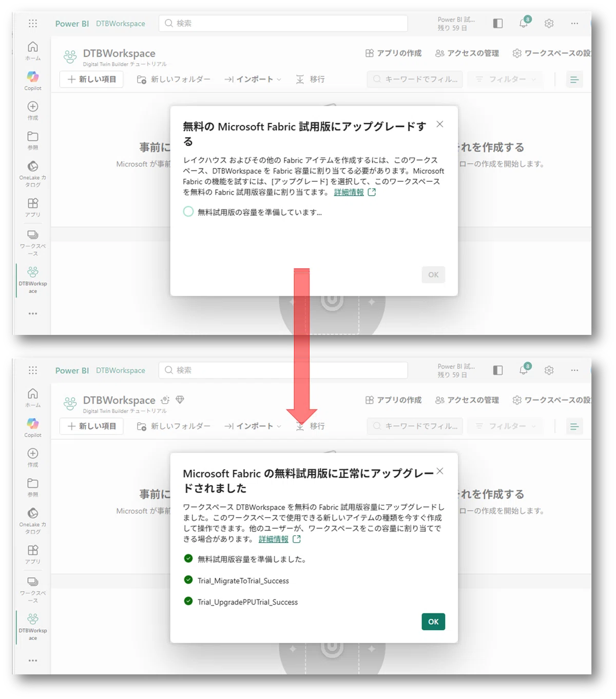This screenshot has height=699, width=616.
Task: Open sidebar more options ellipsis in bottom screenshot
Action: pos(33,660)
